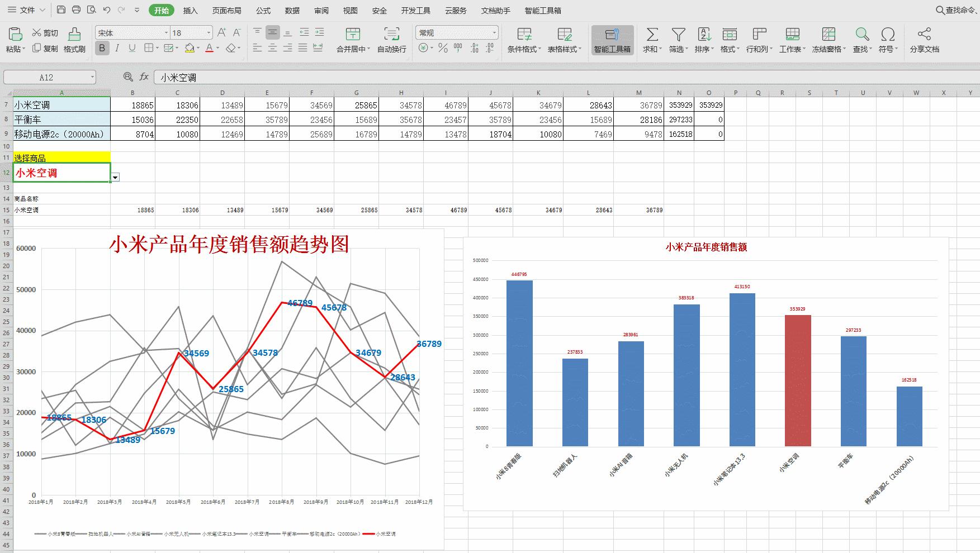
Task: Increase indent in cell
Action: coord(319,32)
